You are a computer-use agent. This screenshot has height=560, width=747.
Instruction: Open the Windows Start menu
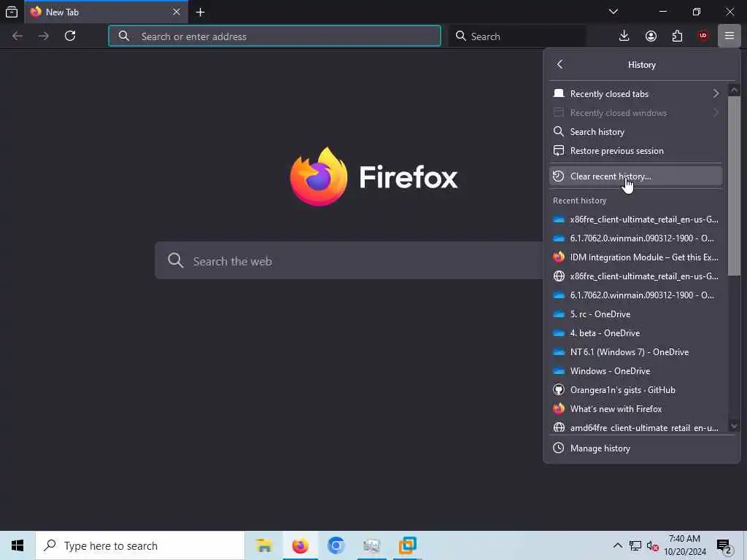click(x=18, y=545)
